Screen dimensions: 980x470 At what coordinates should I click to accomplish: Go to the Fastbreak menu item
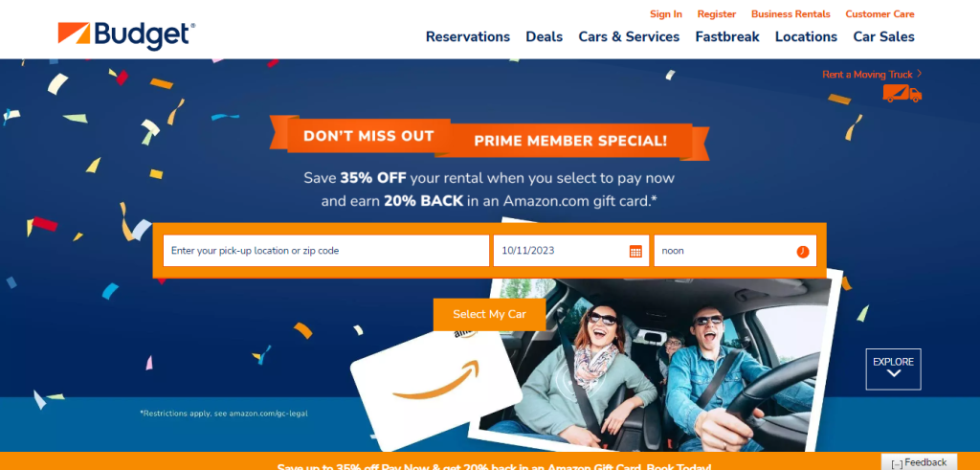(727, 37)
